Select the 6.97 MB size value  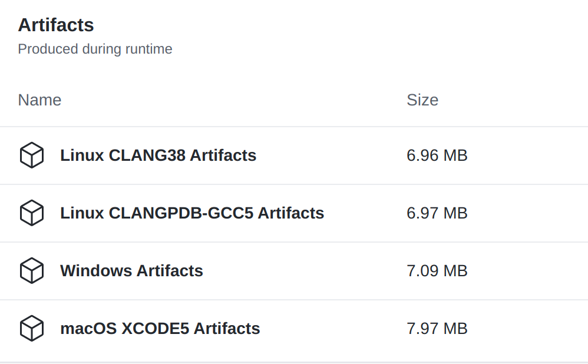point(437,213)
